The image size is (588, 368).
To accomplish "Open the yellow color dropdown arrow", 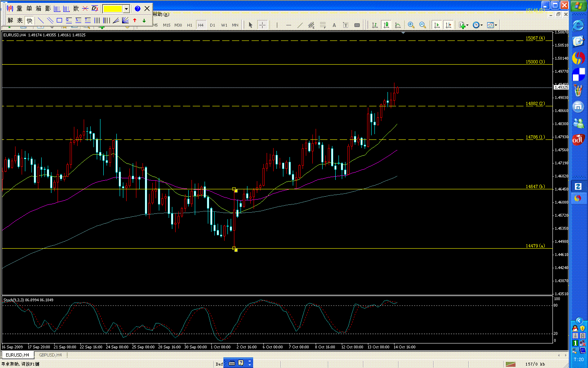I will coord(127,9).
